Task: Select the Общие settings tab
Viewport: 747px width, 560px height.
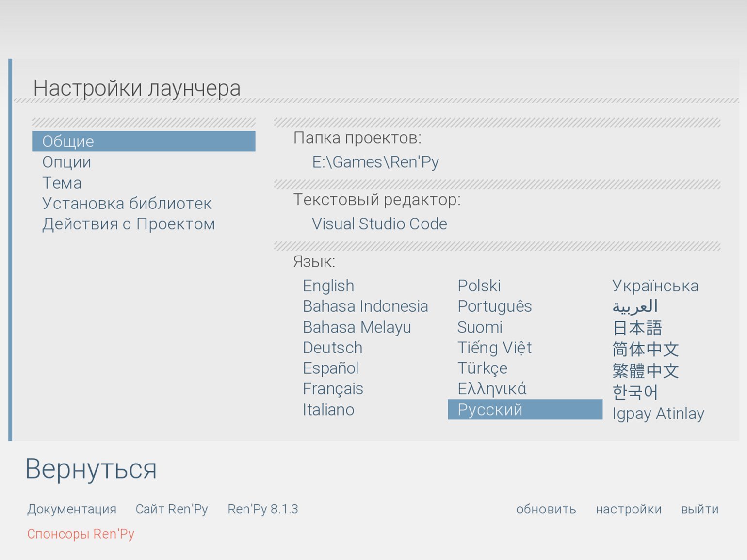Action: click(x=144, y=141)
